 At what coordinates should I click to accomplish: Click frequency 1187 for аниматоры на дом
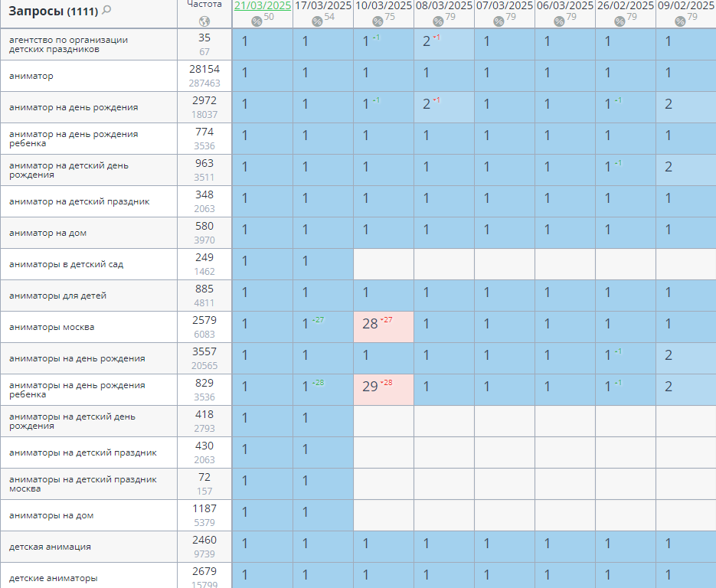pos(204,509)
